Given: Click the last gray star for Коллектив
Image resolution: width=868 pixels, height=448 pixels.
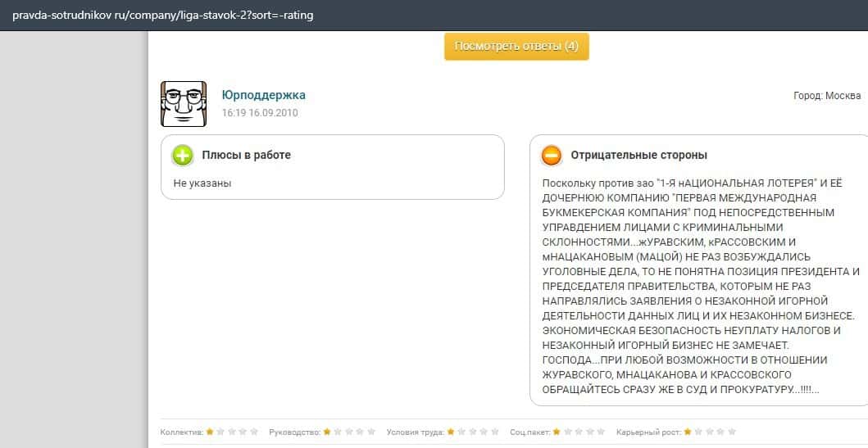Looking at the screenshot, I should [x=254, y=431].
